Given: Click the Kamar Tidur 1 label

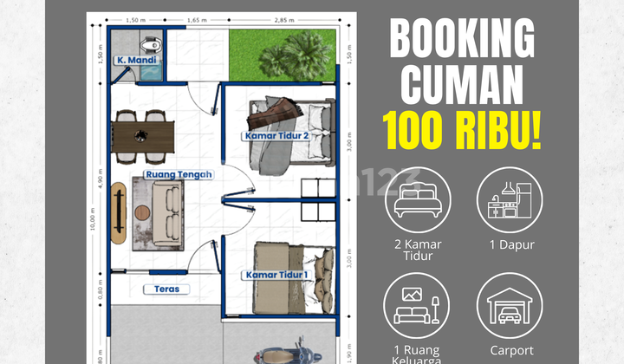Looking at the screenshot, I should [276, 275].
